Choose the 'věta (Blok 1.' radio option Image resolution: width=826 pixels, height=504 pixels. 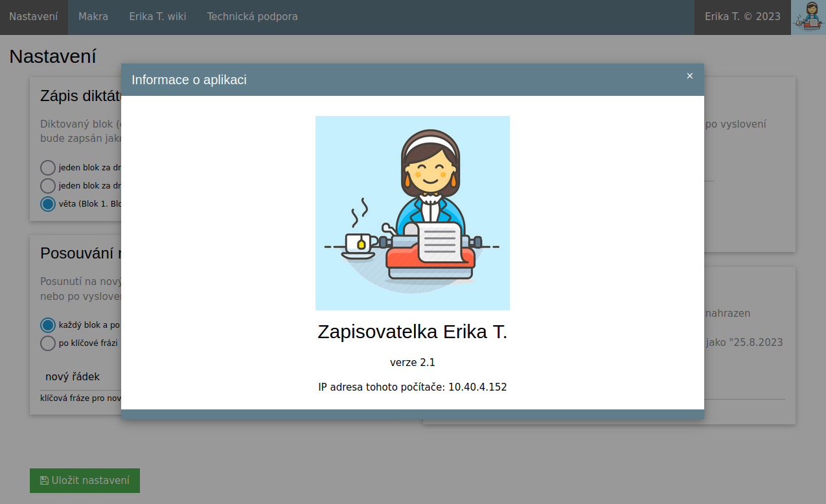point(48,204)
